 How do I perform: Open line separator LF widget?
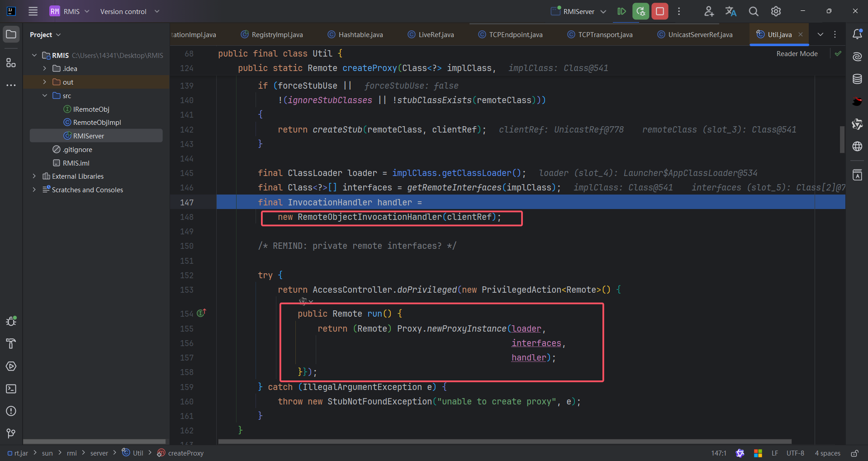(x=775, y=453)
